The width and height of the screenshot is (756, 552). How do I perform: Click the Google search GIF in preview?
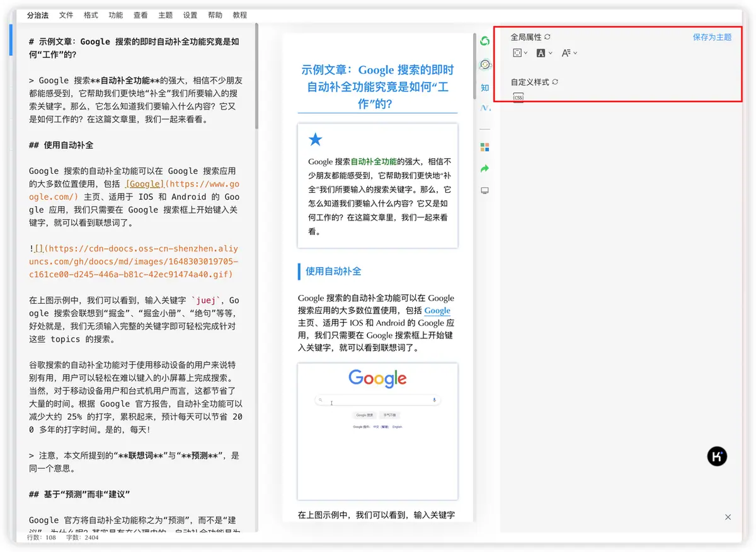(378, 432)
